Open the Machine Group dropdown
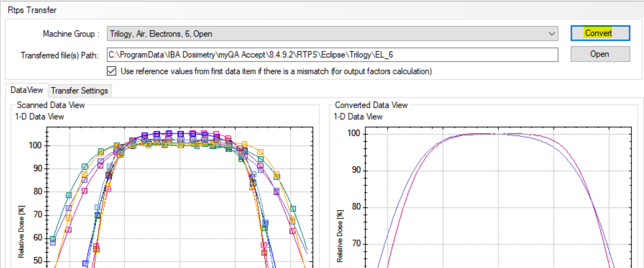Screen dimensions: 644x268 click(332, 34)
